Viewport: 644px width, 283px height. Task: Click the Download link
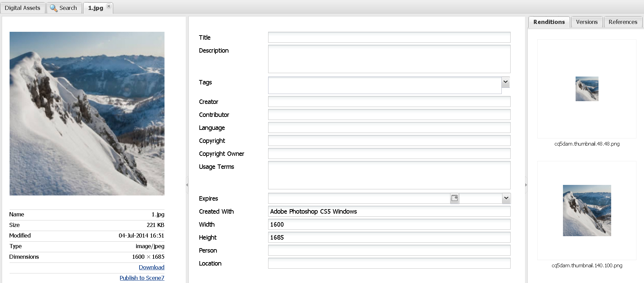coord(152,267)
